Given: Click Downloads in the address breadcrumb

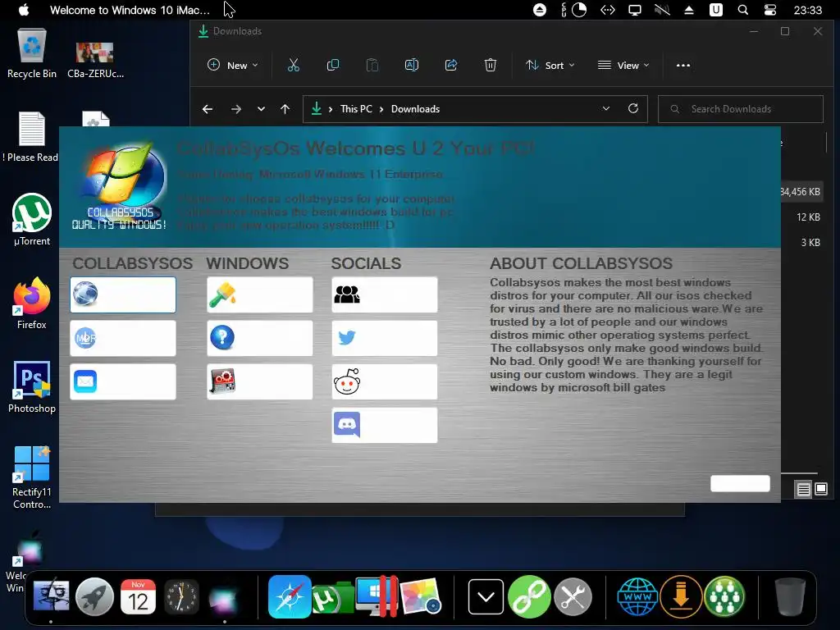Looking at the screenshot, I should coord(415,109).
